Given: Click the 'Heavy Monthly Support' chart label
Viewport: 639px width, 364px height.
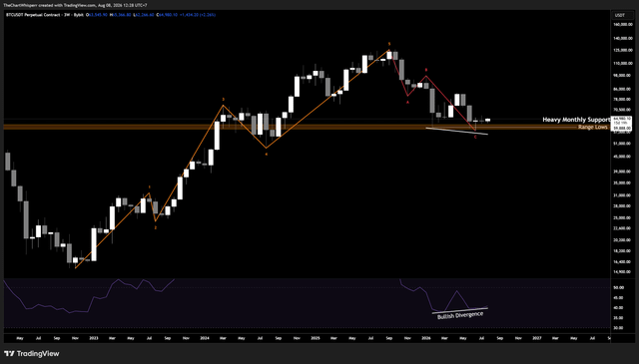Looking at the screenshot, I should [576, 120].
